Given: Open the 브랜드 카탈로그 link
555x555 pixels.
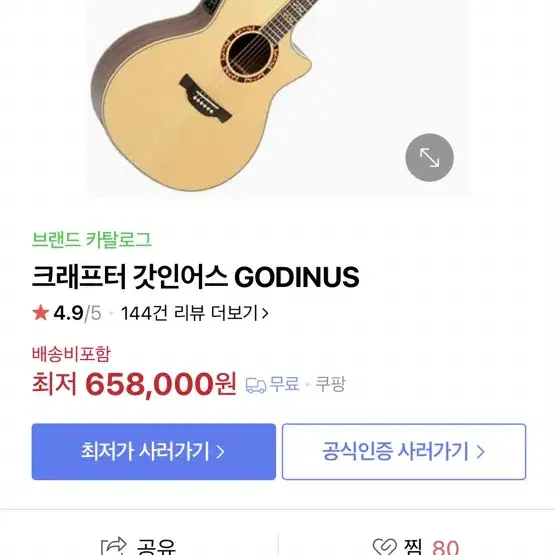Looking at the screenshot, I should (92, 240).
